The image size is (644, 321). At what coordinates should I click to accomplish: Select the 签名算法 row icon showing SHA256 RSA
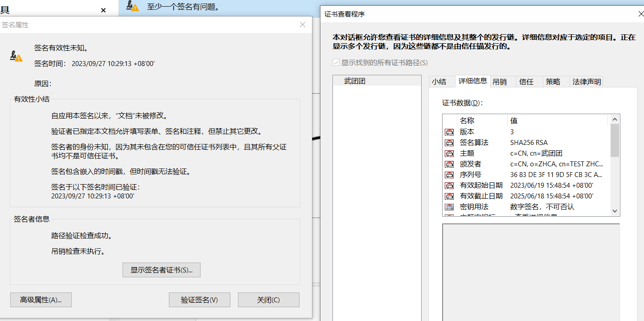click(x=450, y=142)
